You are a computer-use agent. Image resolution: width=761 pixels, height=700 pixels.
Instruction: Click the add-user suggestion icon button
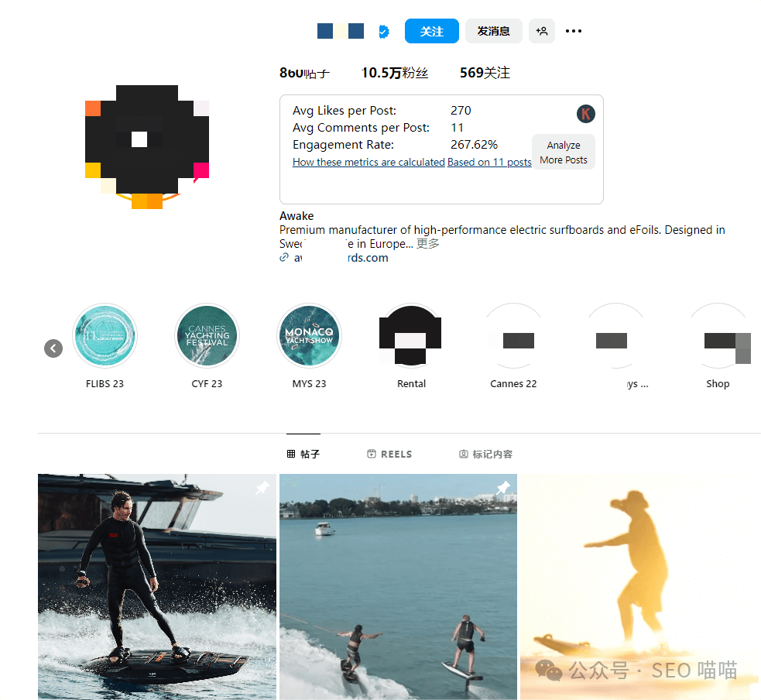pos(542,31)
